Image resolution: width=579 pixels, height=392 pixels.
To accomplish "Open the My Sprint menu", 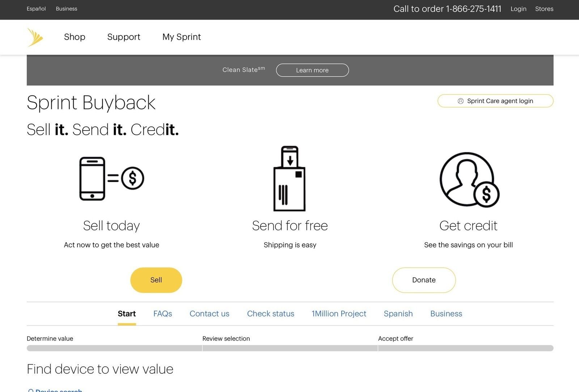I will pyautogui.click(x=182, y=37).
